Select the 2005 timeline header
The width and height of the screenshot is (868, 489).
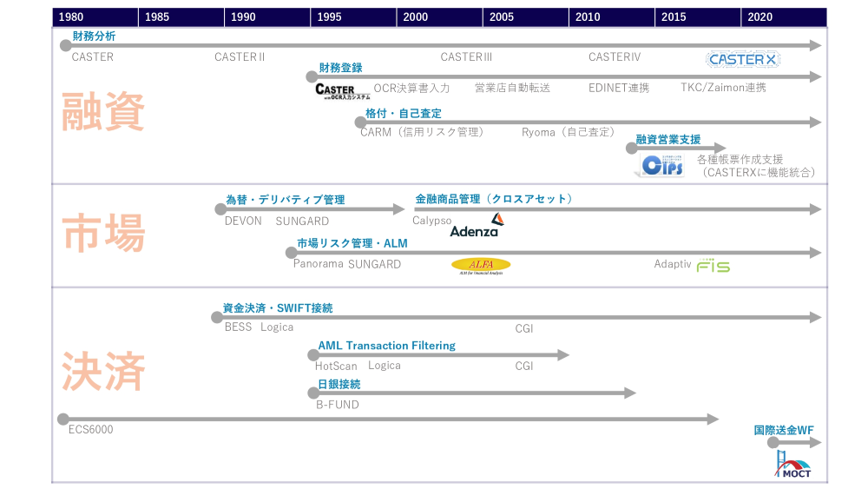tap(526, 17)
